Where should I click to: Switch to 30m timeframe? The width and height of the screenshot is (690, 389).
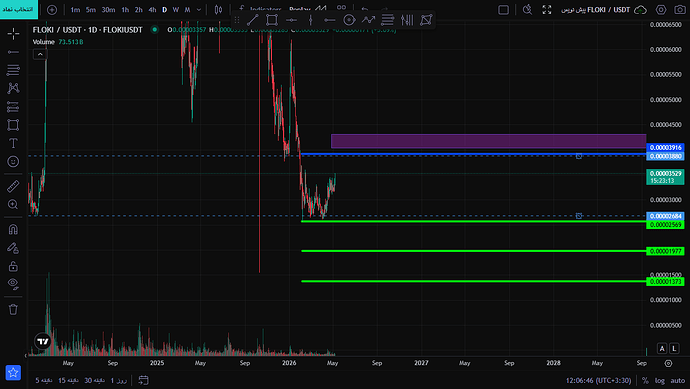[x=108, y=10]
